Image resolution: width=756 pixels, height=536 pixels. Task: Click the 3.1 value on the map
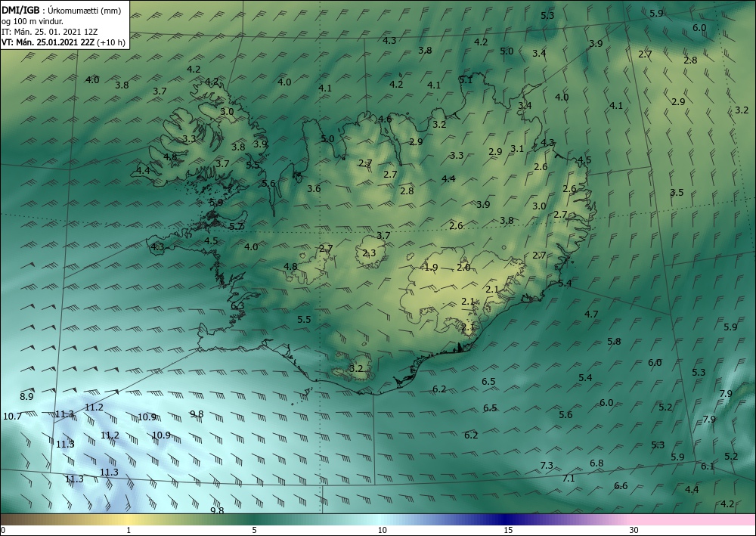coord(517,148)
